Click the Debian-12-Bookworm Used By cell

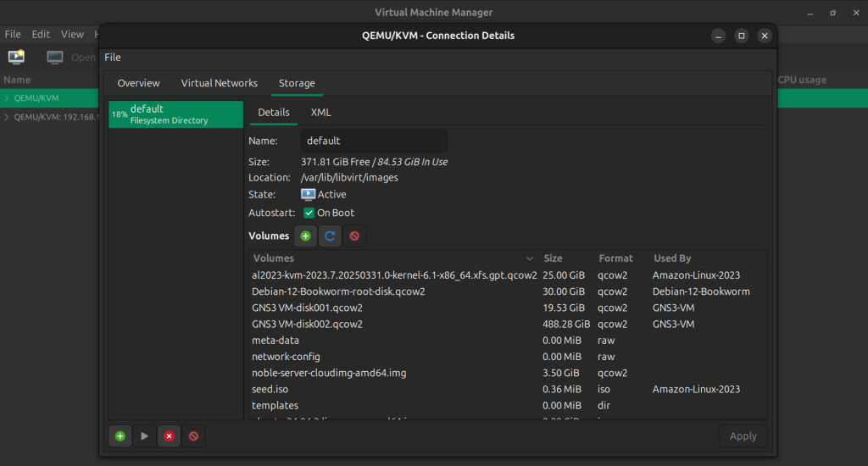click(701, 291)
